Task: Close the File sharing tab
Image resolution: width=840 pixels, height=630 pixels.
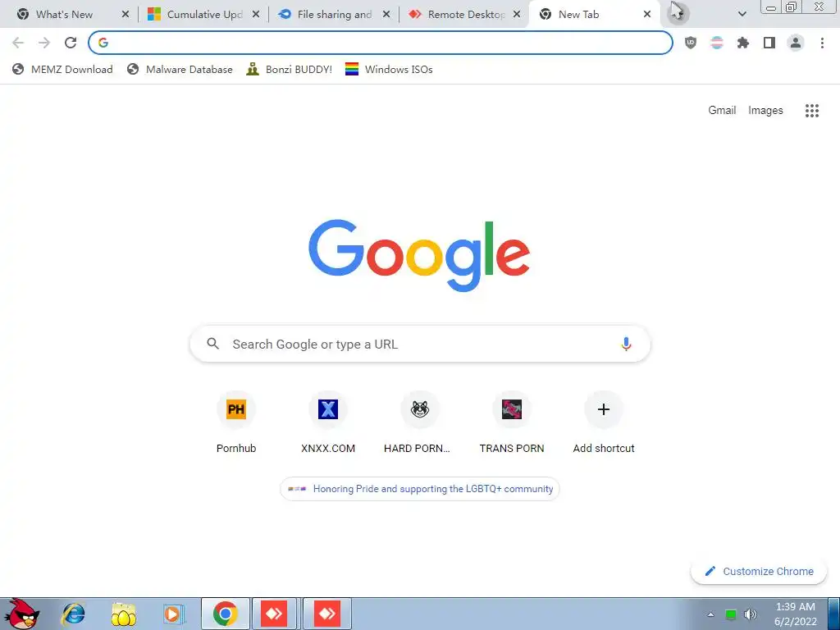Action: (x=386, y=15)
